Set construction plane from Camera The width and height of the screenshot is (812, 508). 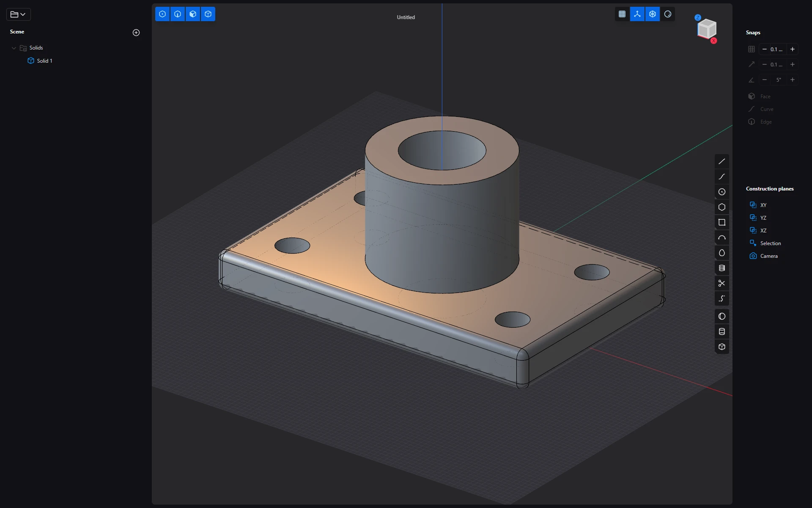point(764,256)
